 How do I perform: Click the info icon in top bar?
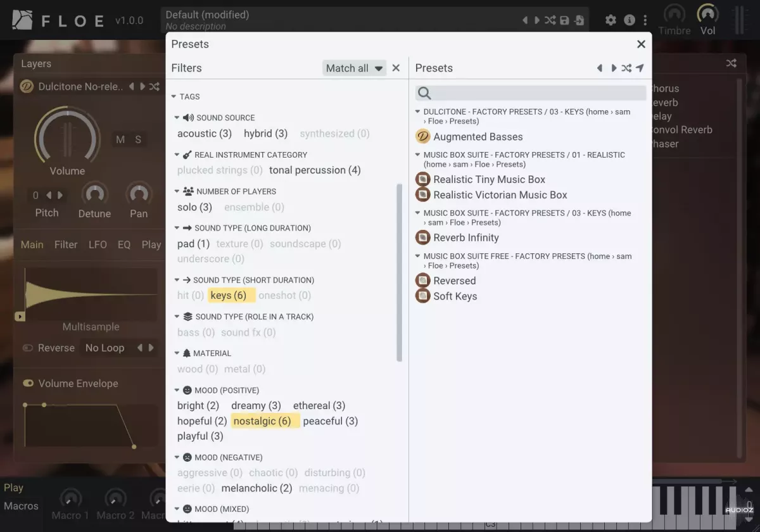[629, 20]
